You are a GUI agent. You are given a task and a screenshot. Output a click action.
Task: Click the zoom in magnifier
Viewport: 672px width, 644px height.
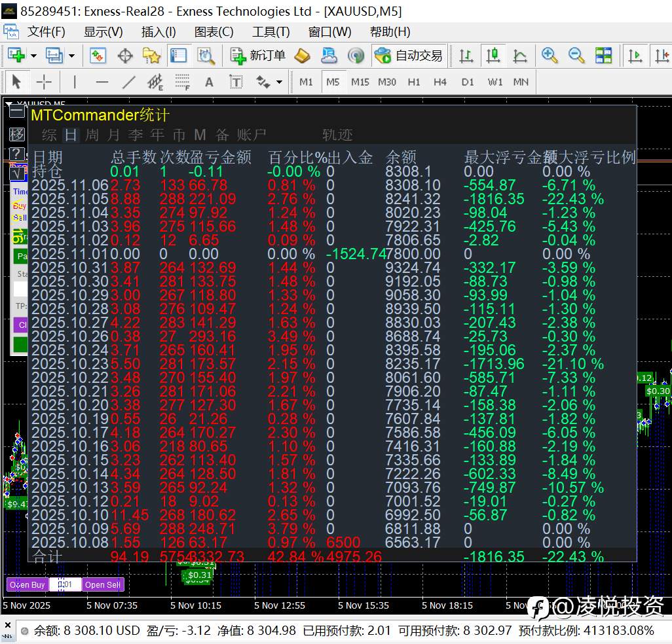coord(550,56)
